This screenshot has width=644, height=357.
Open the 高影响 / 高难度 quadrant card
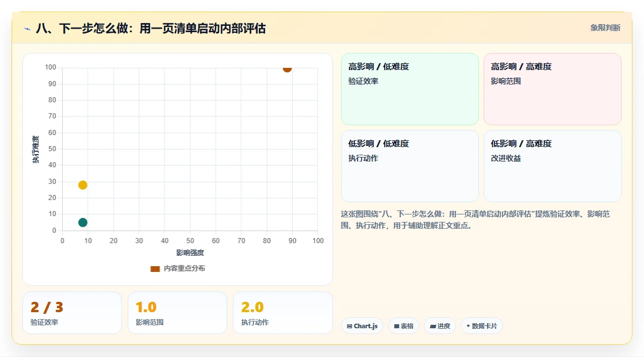(x=553, y=89)
